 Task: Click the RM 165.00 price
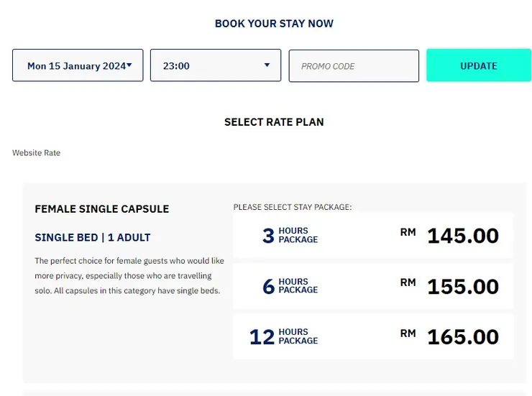tap(462, 336)
